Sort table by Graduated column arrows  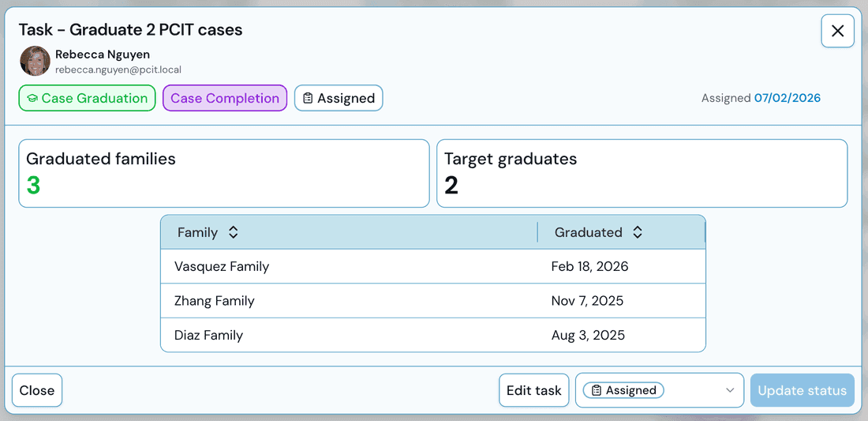(x=638, y=233)
